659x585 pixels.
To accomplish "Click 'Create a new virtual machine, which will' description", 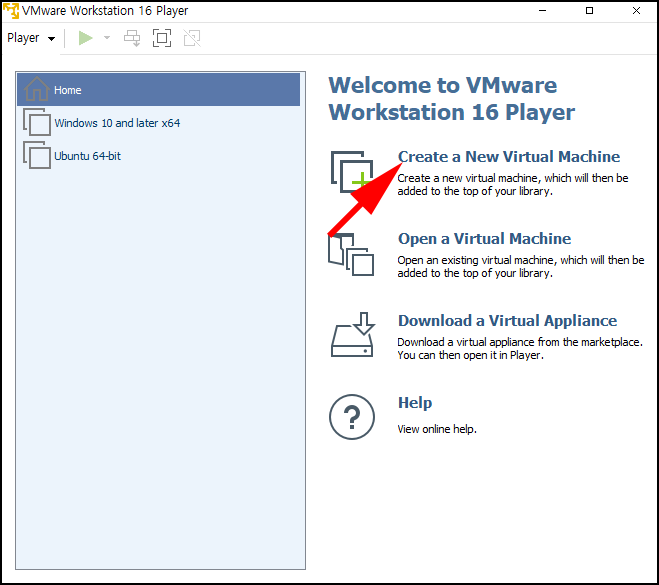I will (513, 184).
